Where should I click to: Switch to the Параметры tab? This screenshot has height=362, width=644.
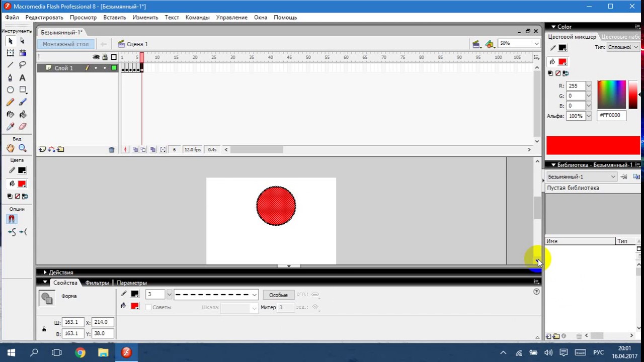click(x=132, y=283)
